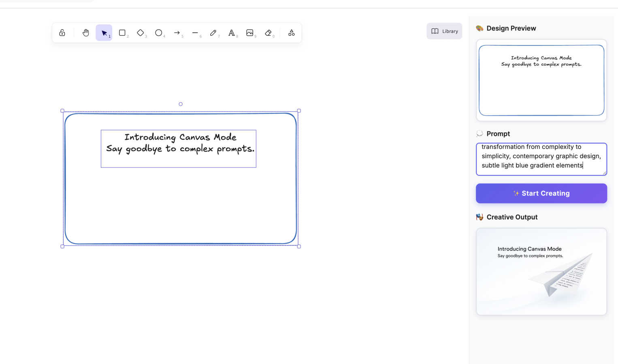618x364 pixels.
Task: Select the pointer Selection tool
Action: tap(104, 32)
